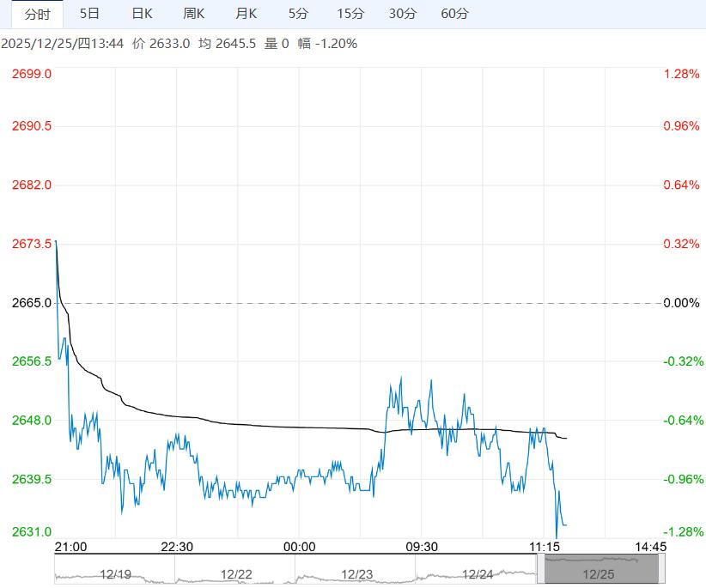
Task: Click the 2699.0 top price label
Action: pyautogui.click(x=31, y=74)
